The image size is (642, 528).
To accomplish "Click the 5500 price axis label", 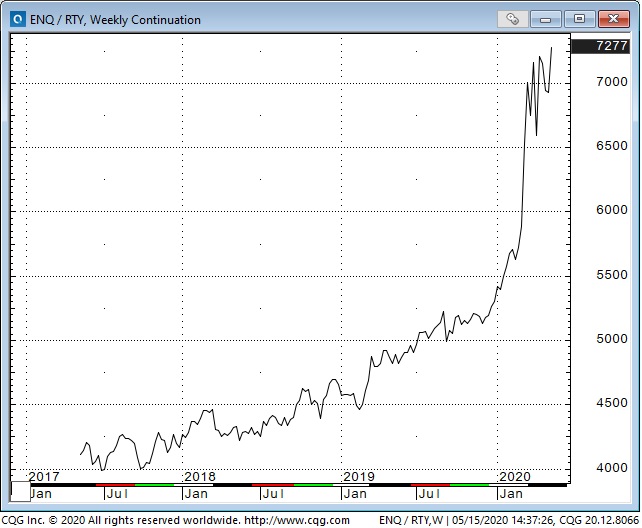I will (x=612, y=275).
